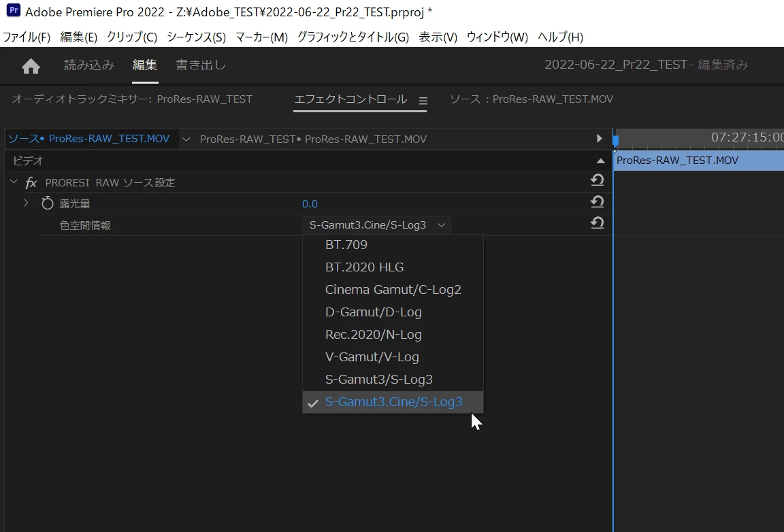Click the 色空間情報 label
Image resolution: width=784 pixels, height=532 pixels.
point(85,225)
